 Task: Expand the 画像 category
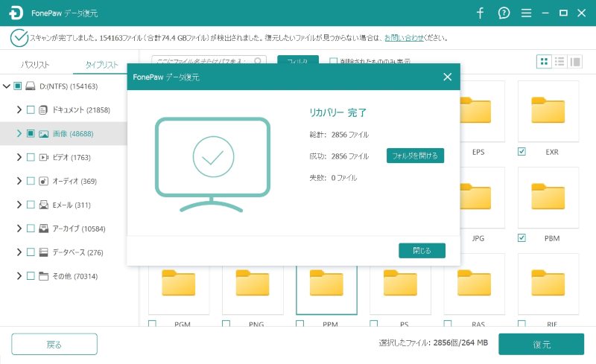click(x=19, y=133)
